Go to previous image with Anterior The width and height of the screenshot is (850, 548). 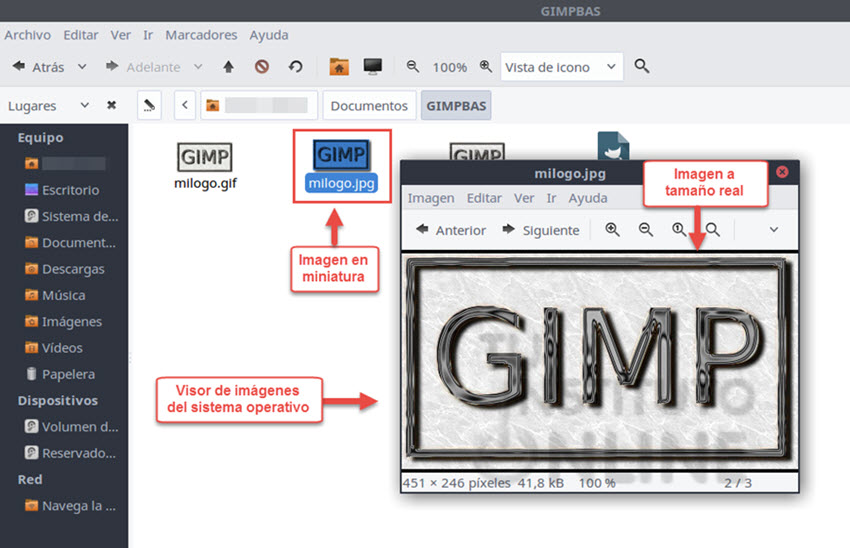[x=450, y=230]
